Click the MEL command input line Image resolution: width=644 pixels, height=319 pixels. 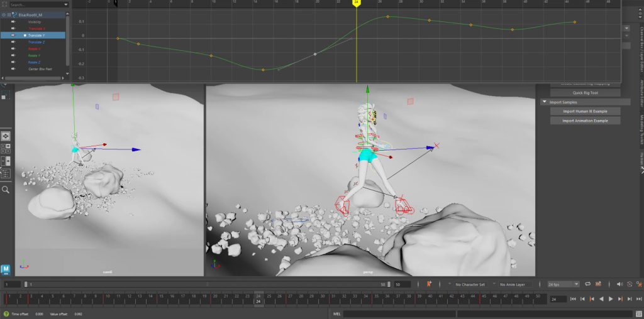tap(398, 314)
